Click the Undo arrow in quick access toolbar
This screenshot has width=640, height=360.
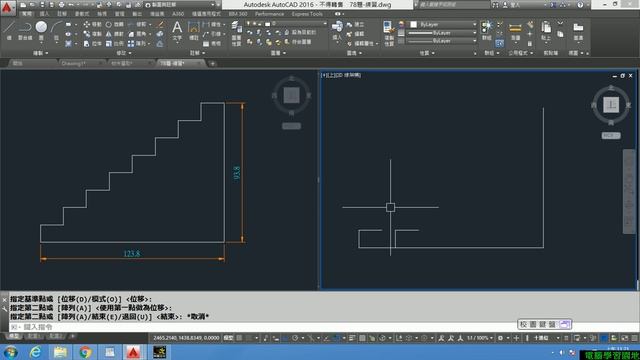(x=71, y=5)
